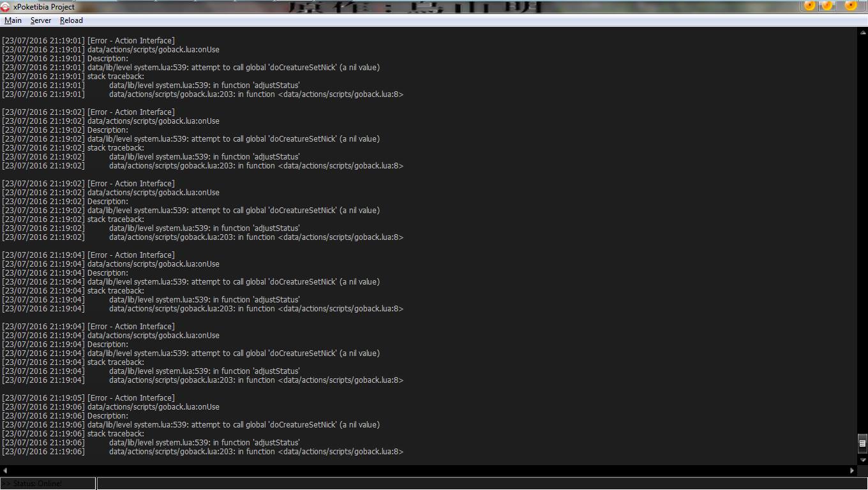The height and width of the screenshot is (490, 868).
Task: Open the Main menu
Action: [x=13, y=20]
